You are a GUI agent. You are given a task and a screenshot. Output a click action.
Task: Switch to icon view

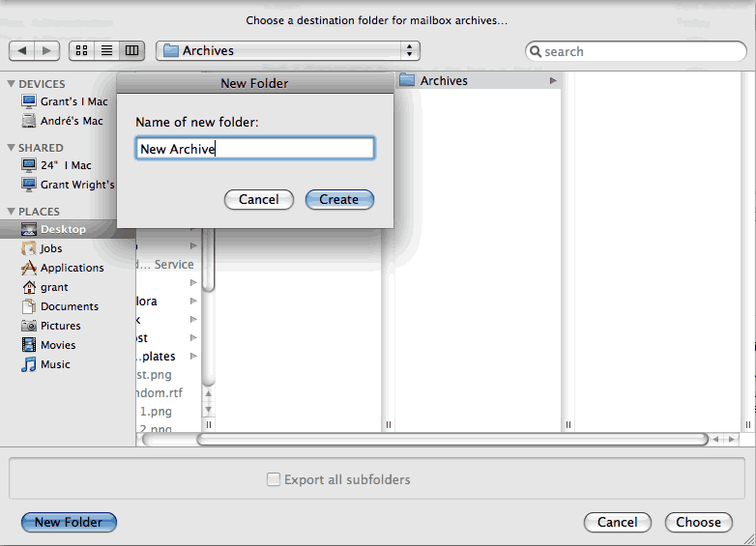tap(82, 50)
